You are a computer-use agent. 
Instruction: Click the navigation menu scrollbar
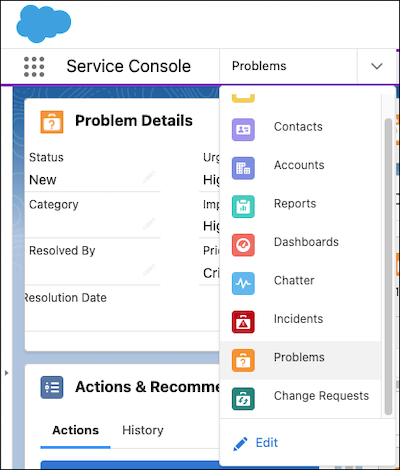(x=388, y=267)
